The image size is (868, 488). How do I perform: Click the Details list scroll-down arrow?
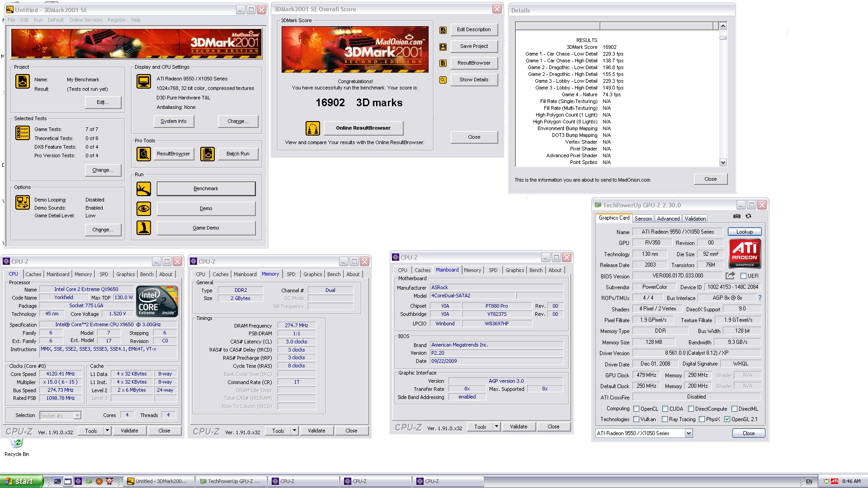click(x=723, y=163)
